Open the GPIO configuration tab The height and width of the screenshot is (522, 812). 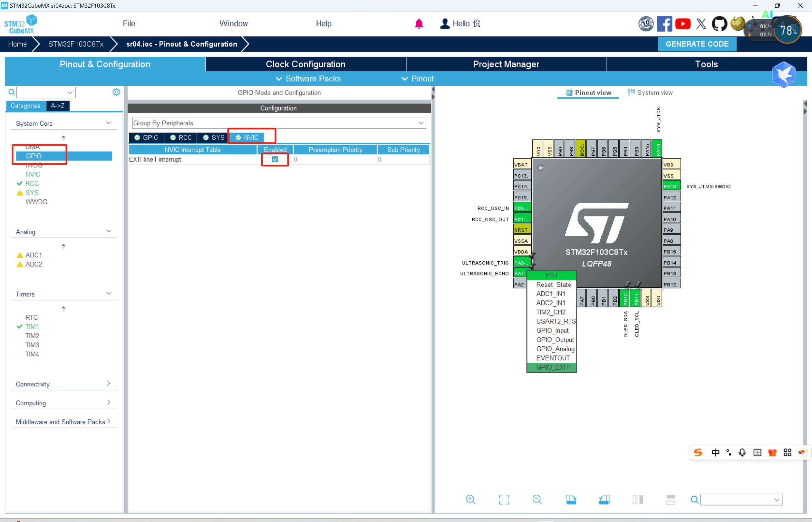coord(146,138)
